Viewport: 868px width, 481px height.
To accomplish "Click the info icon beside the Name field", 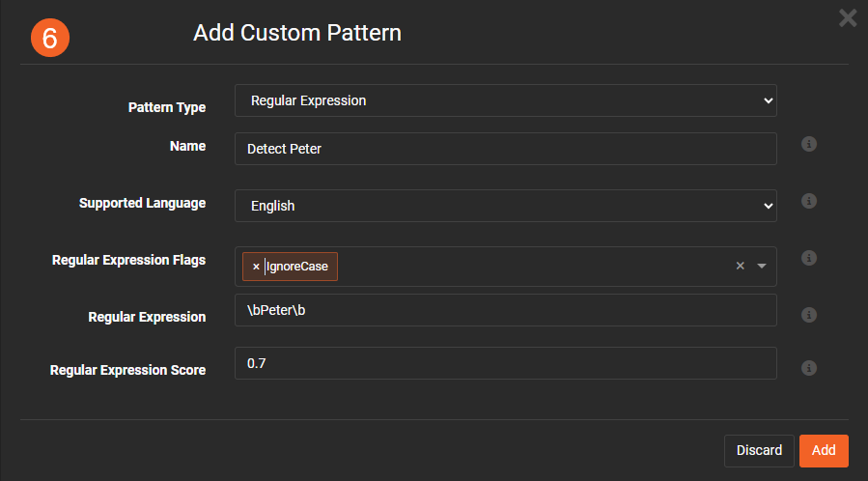I will (x=809, y=144).
